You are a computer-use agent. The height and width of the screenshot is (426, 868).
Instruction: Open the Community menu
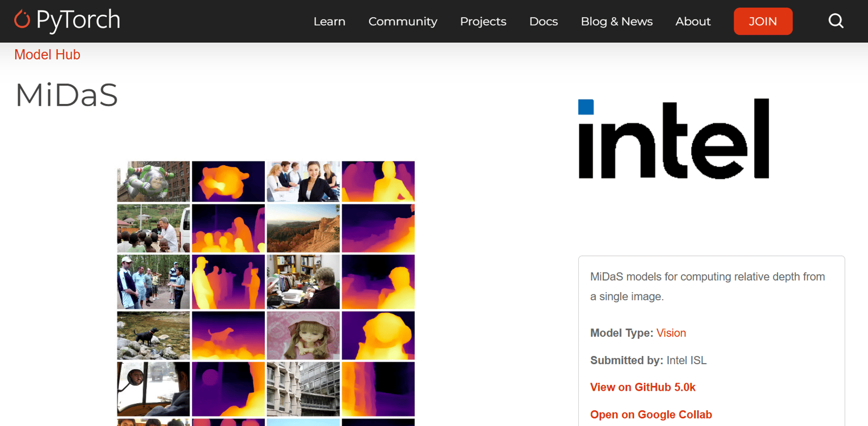403,22
